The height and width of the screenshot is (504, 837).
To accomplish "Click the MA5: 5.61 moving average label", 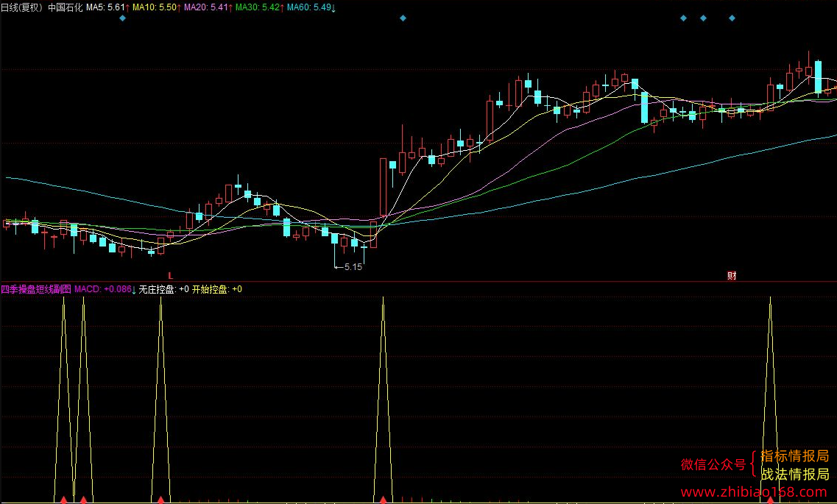I will pyautogui.click(x=107, y=7).
